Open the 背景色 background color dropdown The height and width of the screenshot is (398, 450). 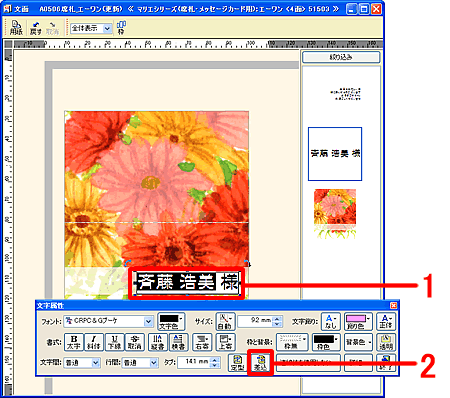point(358,342)
